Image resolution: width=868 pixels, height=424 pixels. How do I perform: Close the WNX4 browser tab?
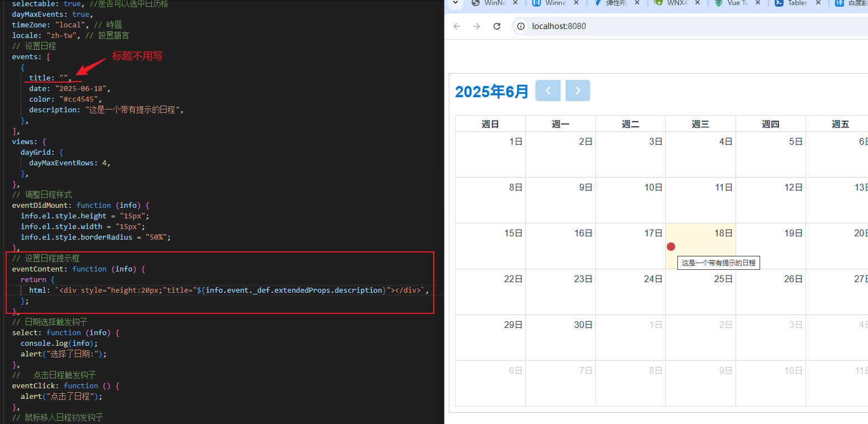coord(698,3)
